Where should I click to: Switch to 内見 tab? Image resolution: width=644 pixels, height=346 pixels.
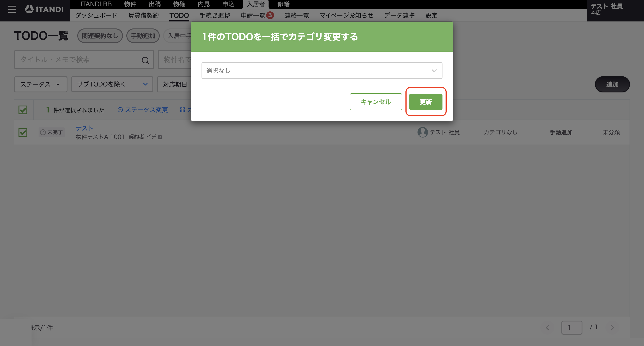coord(204,4)
